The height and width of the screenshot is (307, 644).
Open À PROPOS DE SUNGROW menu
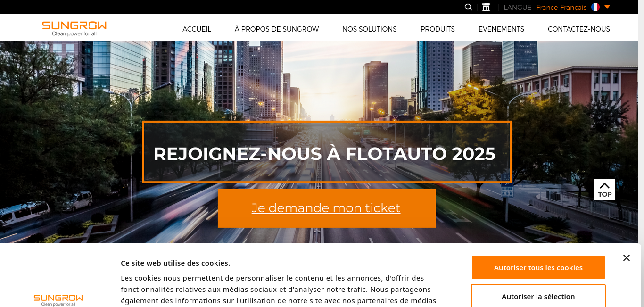pos(277,29)
